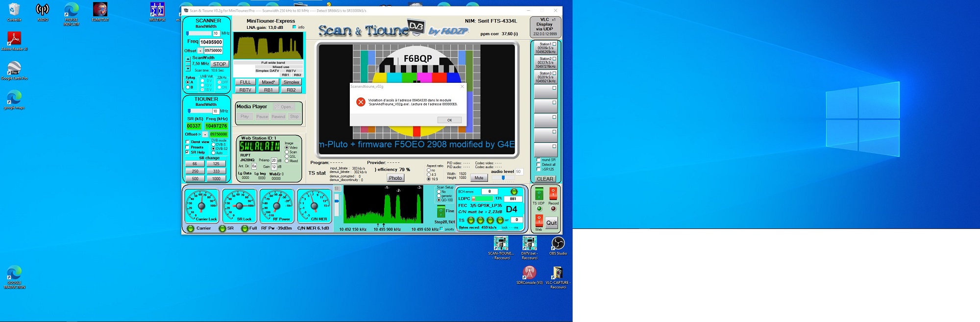Click the Photo button
The width and height of the screenshot is (980, 322).
395,178
